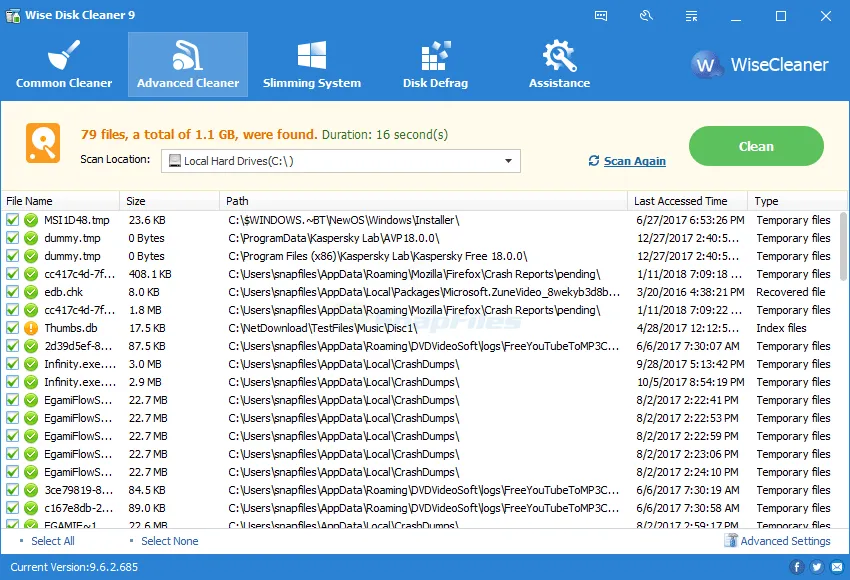This screenshot has width=850, height=580.
Task: Toggle checkbox for Infinity.exe 3.0 MB row
Action: pos(12,364)
